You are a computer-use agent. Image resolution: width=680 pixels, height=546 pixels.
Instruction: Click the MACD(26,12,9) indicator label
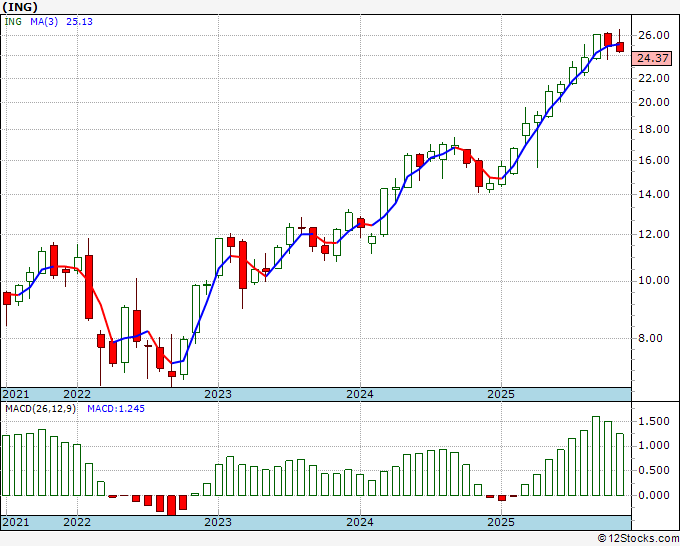[40, 409]
